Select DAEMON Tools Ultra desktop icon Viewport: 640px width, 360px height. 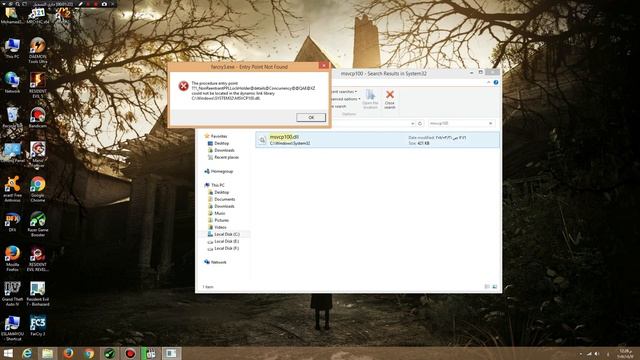(x=38, y=51)
